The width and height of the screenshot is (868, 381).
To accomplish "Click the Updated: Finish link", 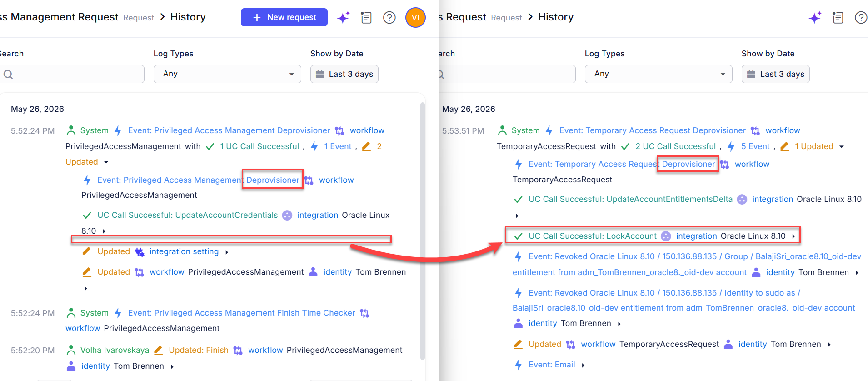I will point(199,350).
